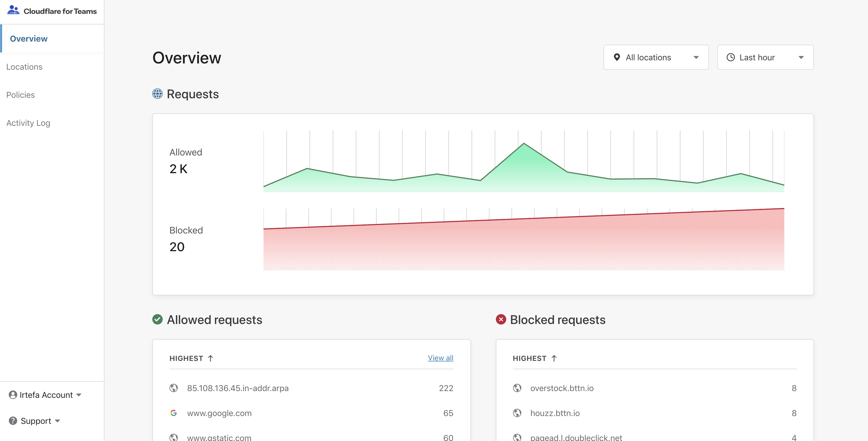Click the Support question mark icon
868x441 pixels.
coord(13,421)
